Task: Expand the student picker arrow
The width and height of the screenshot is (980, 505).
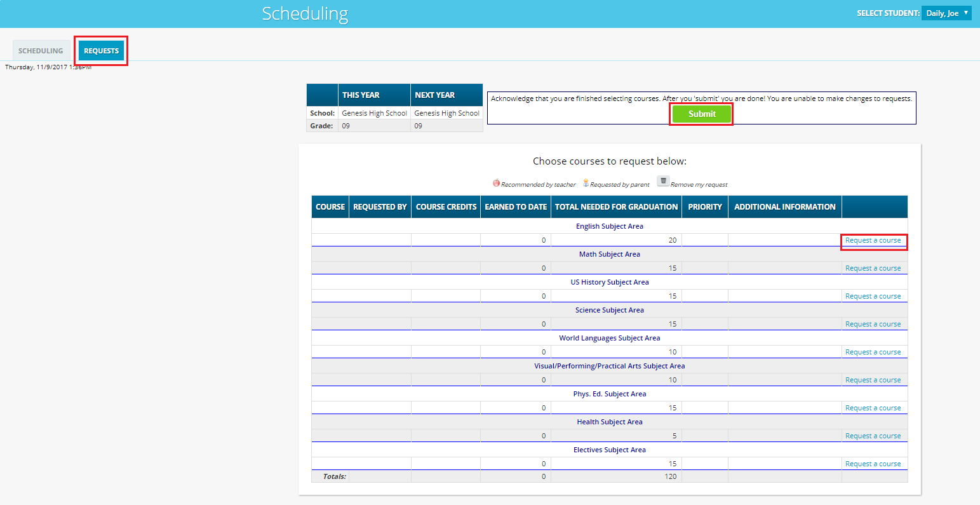Action: [966, 13]
